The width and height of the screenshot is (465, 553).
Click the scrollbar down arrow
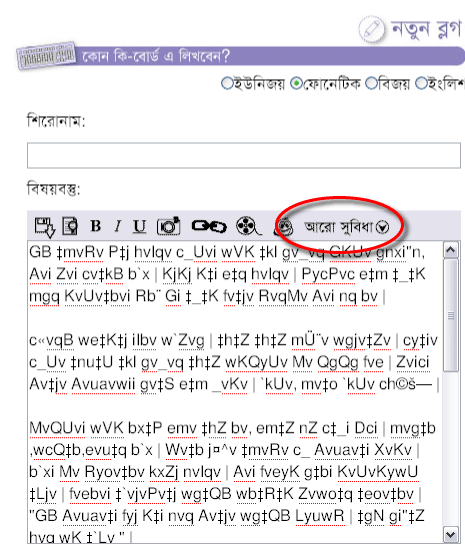click(x=451, y=535)
